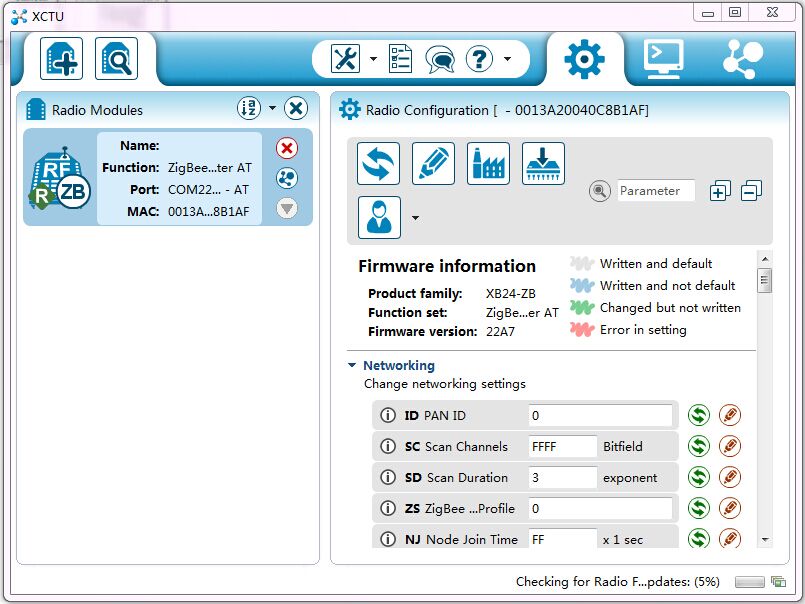The width and height of the screenshot is (805, 604).
Task: Click the Add radio module icon
Action: [x=62, y=59]
